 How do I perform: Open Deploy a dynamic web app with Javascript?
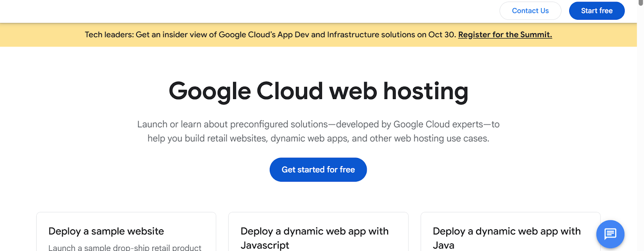318,232
